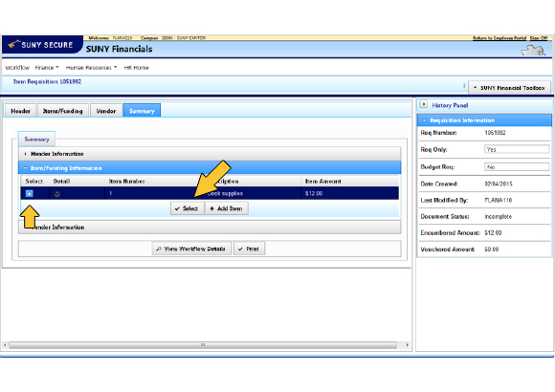The image size is (555, 392).
Task: Click the Sign Off link
Action: coord(539,38)
